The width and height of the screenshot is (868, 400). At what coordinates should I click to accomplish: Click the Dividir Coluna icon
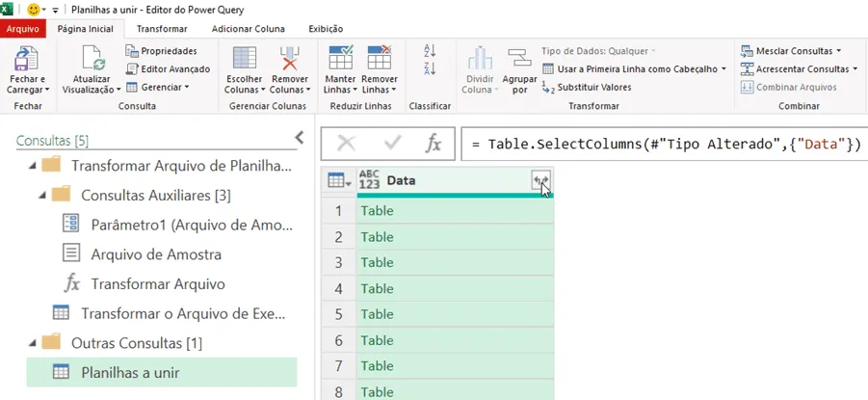point(480,59)
